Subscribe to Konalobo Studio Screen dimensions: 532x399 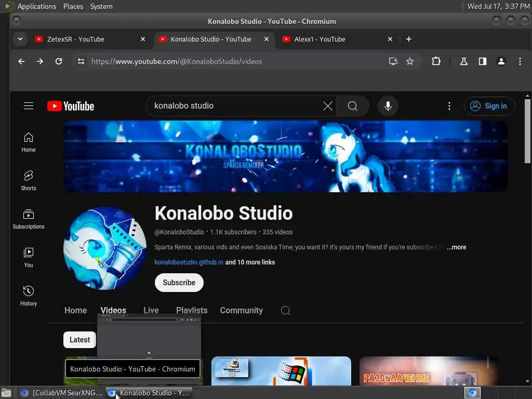179,283
